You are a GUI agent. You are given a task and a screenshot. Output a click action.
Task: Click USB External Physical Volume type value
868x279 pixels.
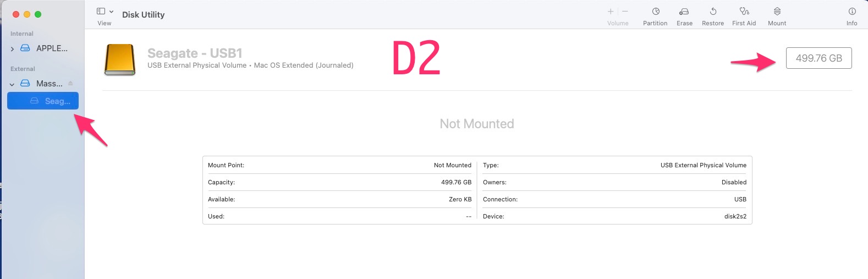tap(704, 165)
